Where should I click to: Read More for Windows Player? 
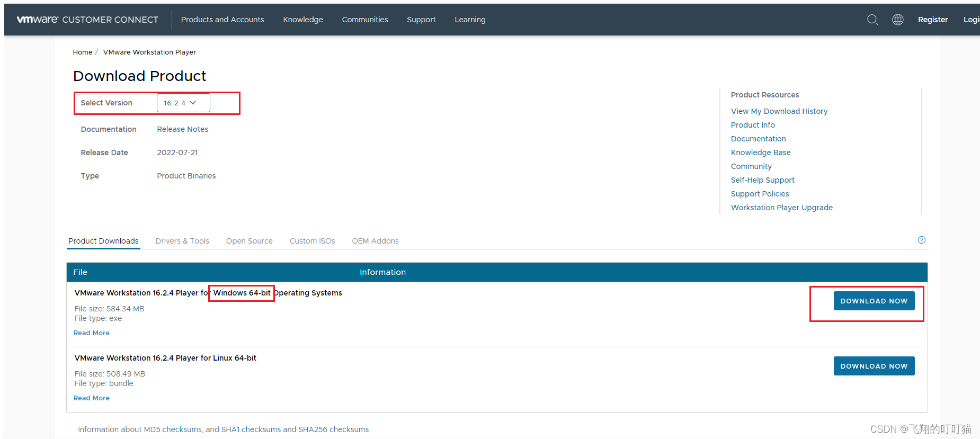(x=92, y=333)
